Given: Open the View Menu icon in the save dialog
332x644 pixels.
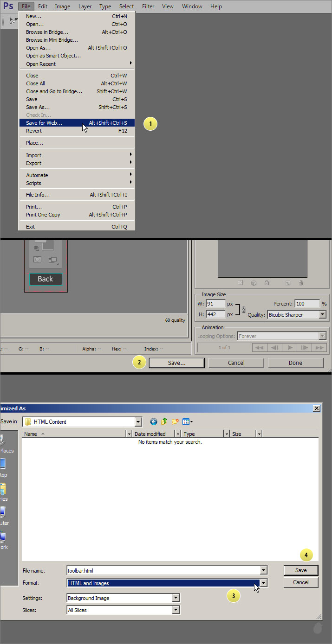Looking at the screenshot, I should 188,421.
